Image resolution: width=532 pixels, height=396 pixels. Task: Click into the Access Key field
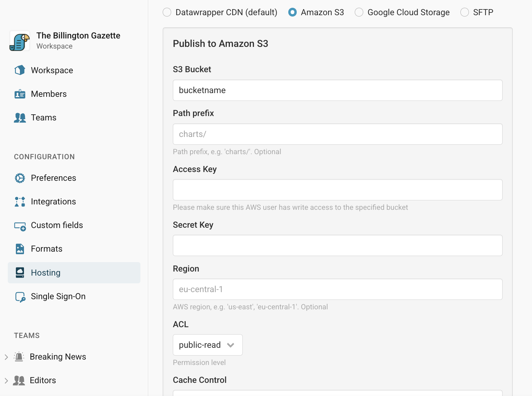tap(338, 190)
